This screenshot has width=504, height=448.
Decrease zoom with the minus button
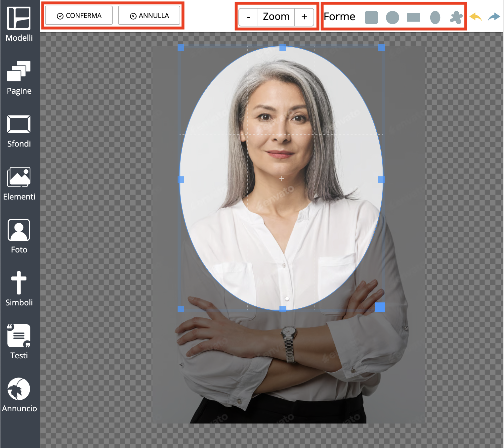248,17
